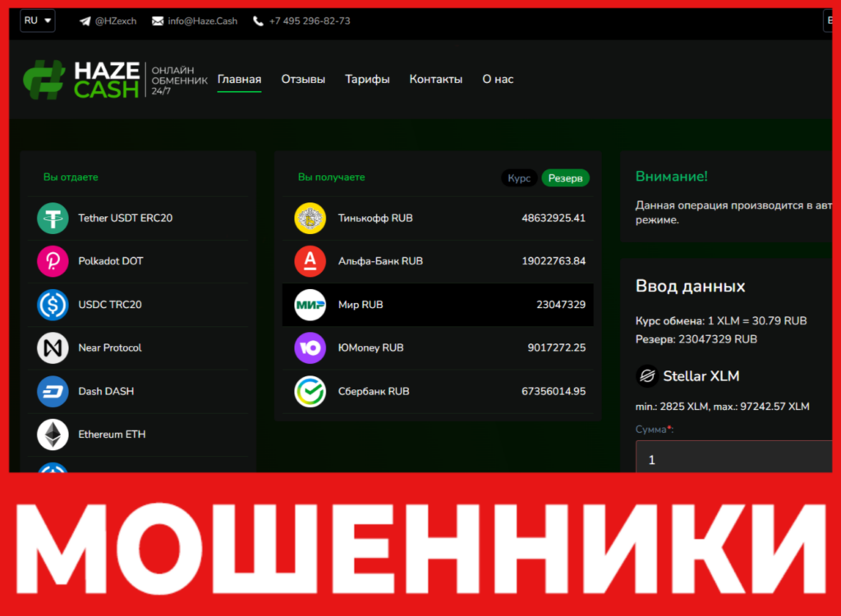Click the ЮMoney payment icon
Image resolution: width=841 pixels, height=616 pixels.
310,347
